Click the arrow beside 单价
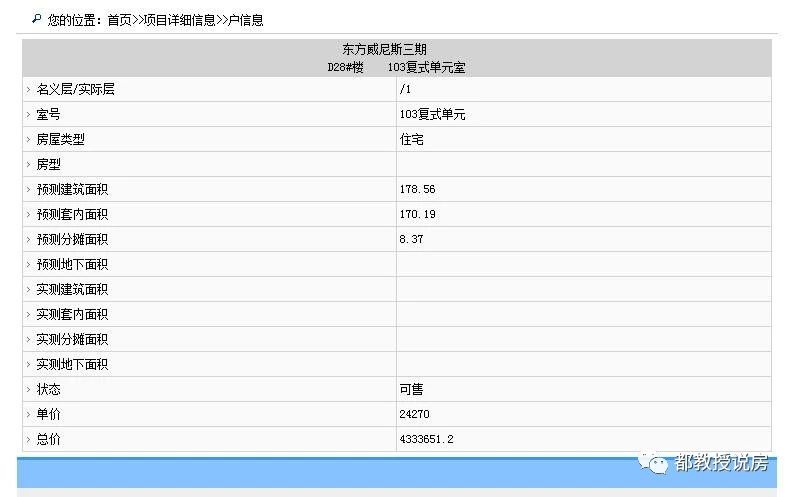The image size is (795, 497). 28,414
